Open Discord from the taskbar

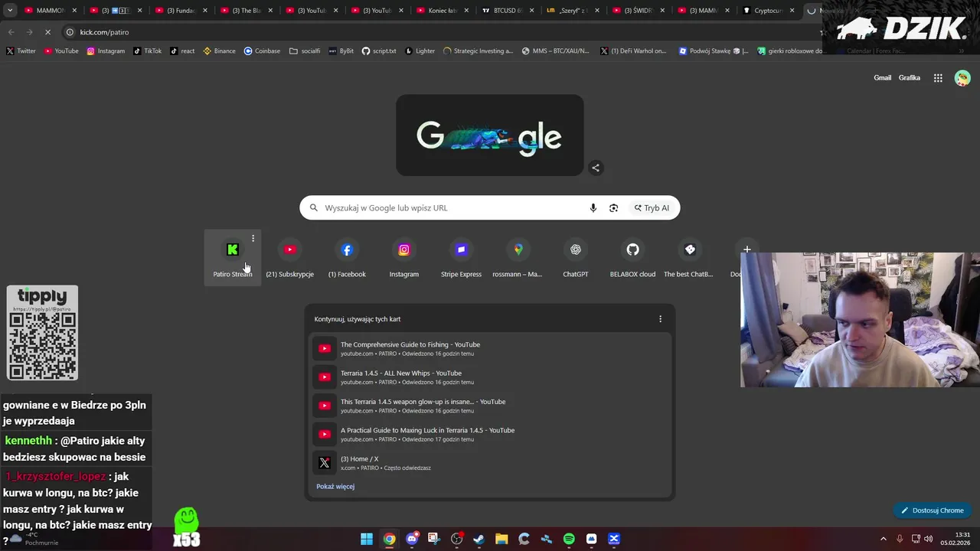[412, 539]
